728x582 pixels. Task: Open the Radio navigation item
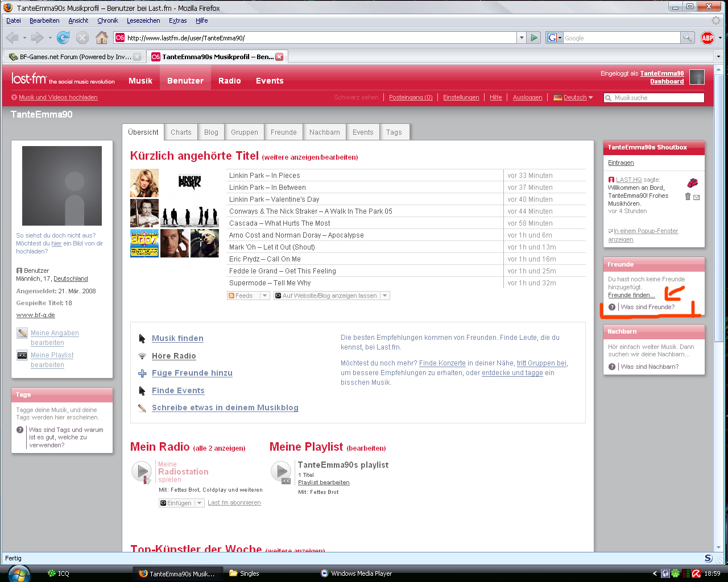click(229, 81)
